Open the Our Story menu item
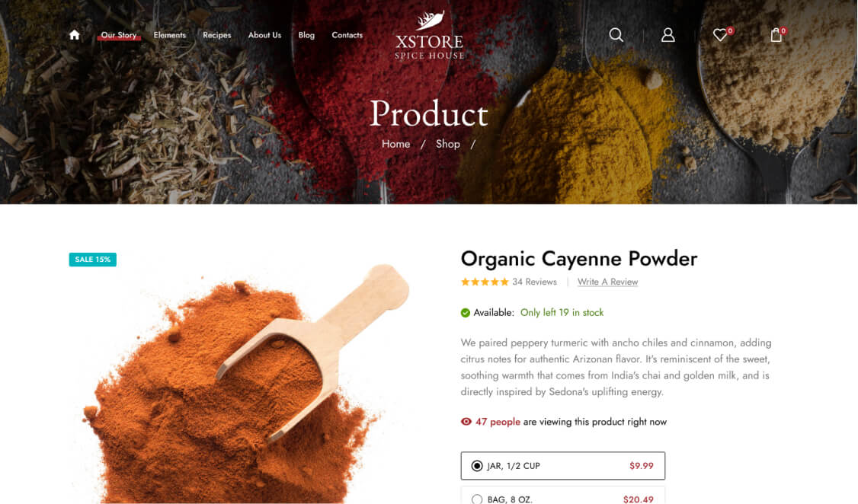858x504 pixels. coord(119,35)
